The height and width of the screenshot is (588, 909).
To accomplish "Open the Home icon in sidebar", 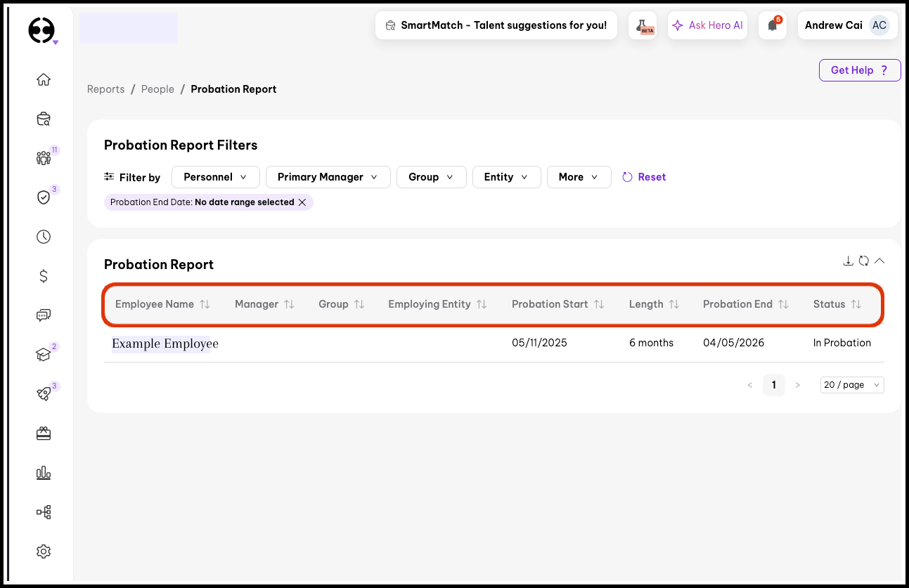I will tap(44, 79).
